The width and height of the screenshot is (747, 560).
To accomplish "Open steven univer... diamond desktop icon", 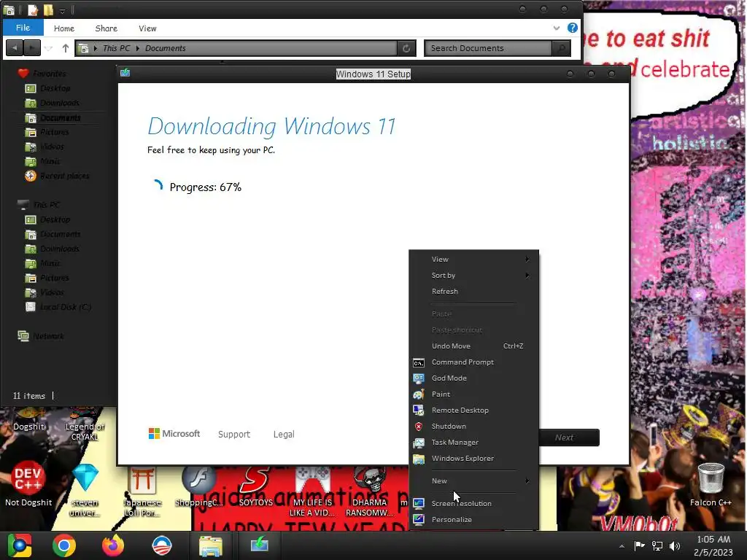I will point(85,491).
